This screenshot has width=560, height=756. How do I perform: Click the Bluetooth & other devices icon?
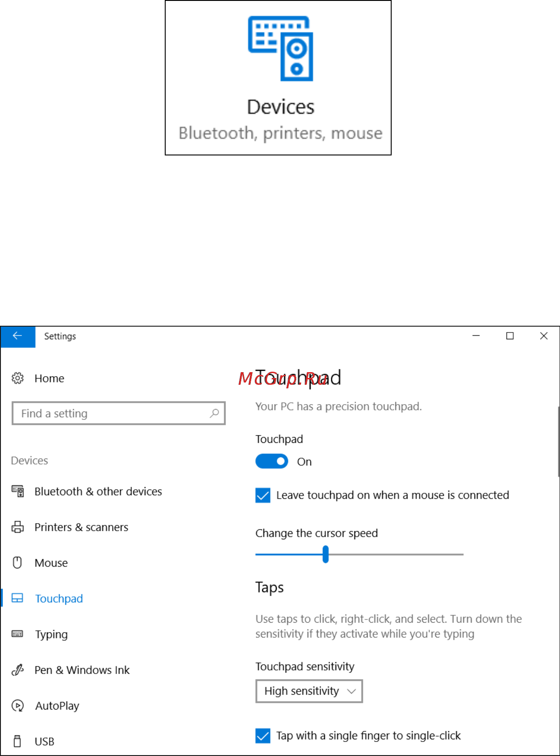tap(18, 491)
